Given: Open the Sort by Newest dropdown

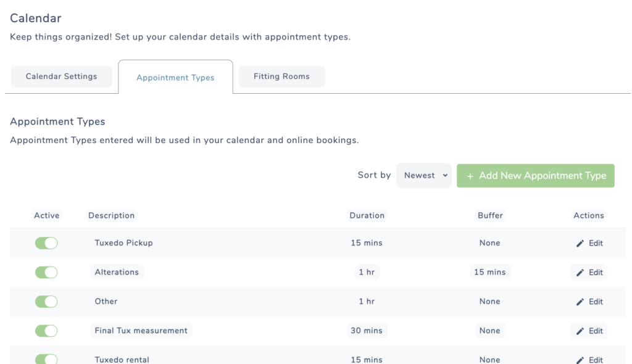Looking at the screenshot, I should pyautogui.click(x=423, y=175).
